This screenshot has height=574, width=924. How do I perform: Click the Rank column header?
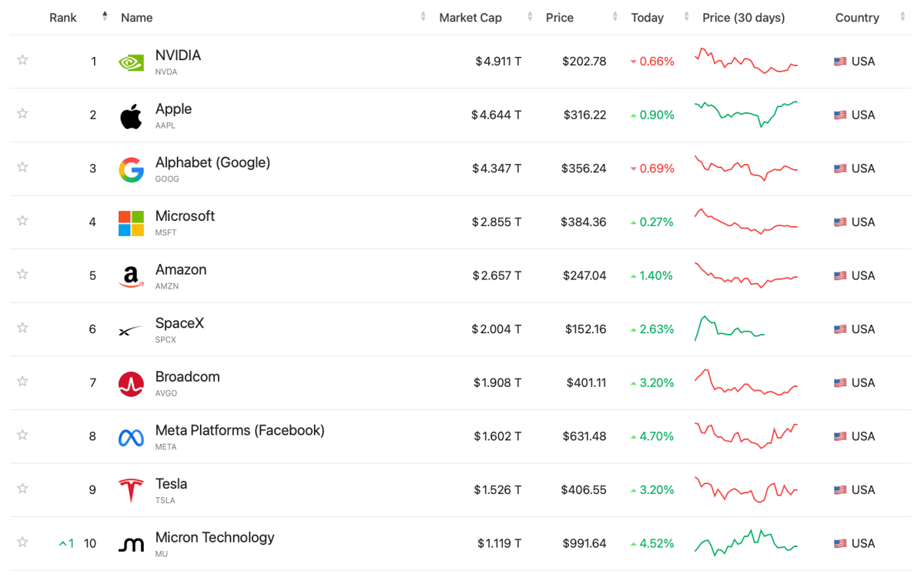pos(63,18)
